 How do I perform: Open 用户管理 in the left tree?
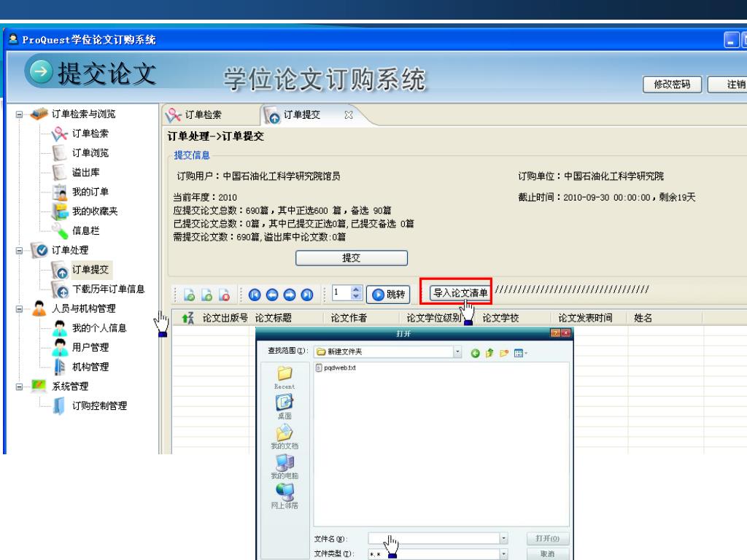(x=90, y=348)
